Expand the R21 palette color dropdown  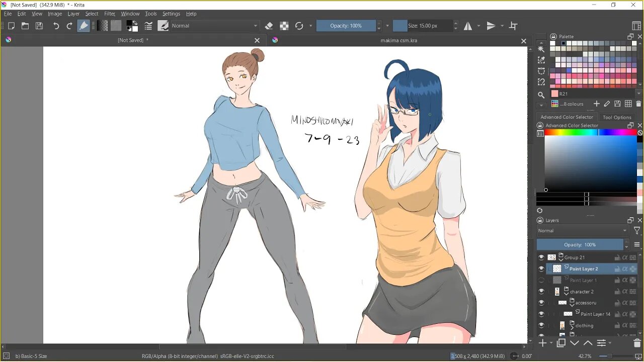(639, 94)
